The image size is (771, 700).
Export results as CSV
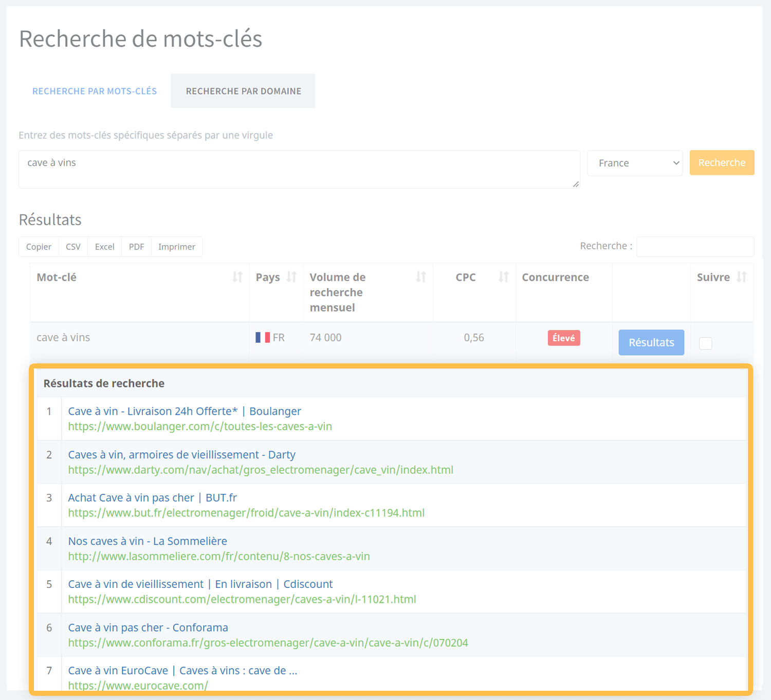coord(73,247)
